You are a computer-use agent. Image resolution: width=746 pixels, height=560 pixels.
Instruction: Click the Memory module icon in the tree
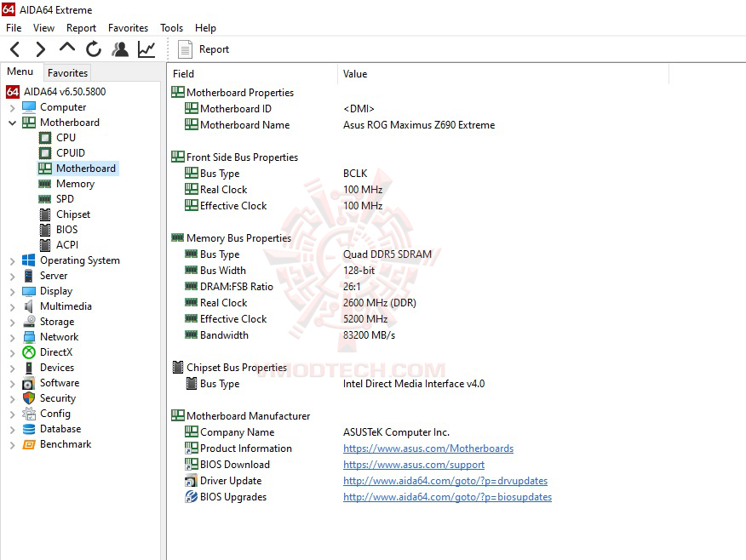click(45, 184)
